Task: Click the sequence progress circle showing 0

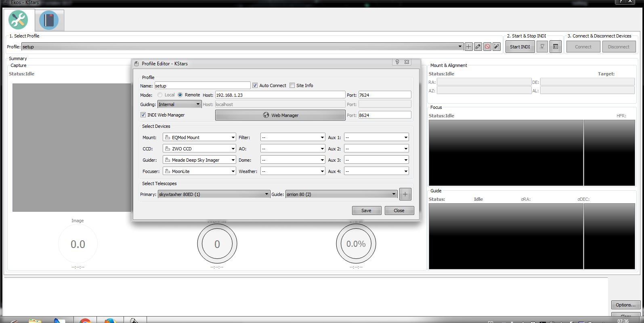Action: pyautogui.click(x=217, y=244)
